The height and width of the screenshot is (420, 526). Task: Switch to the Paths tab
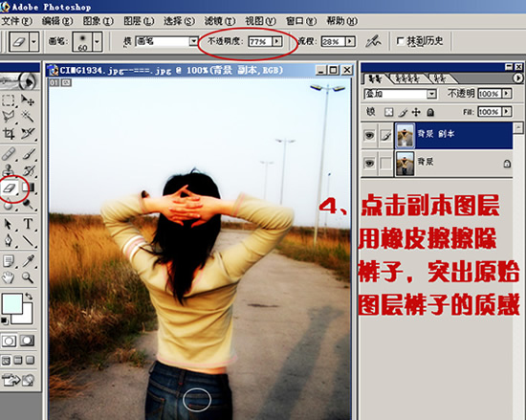click(x=440, y=78)
